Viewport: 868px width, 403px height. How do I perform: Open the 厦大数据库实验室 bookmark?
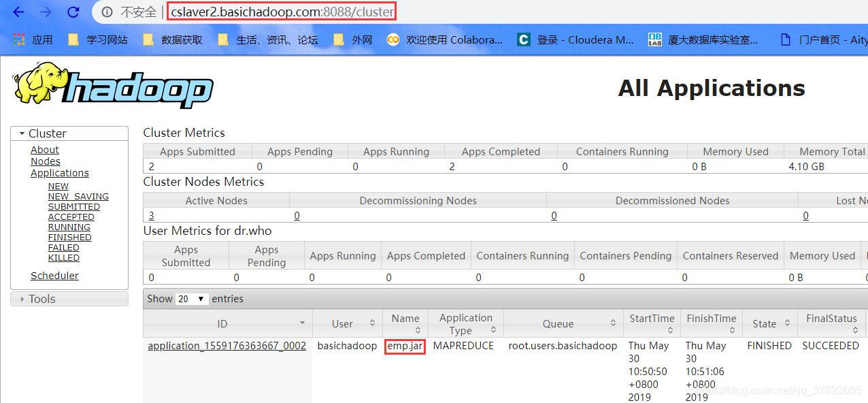click(x=703, y=39)
